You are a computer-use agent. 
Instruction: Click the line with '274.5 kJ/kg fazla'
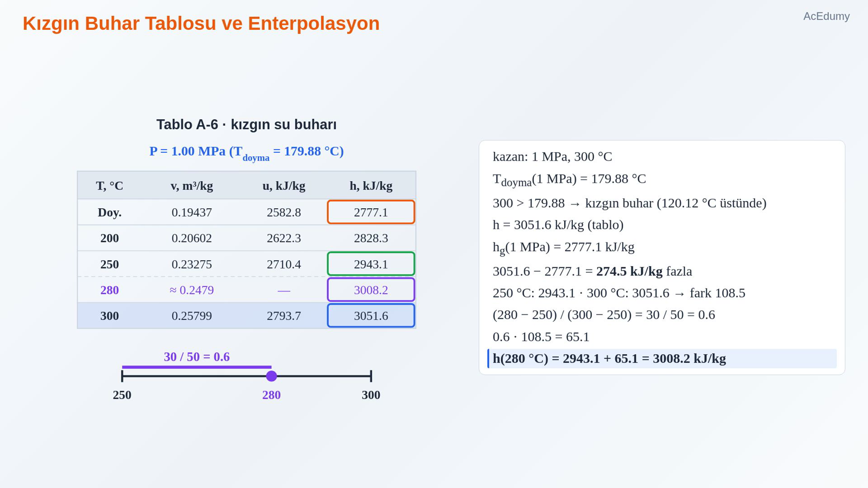(592, 271)
